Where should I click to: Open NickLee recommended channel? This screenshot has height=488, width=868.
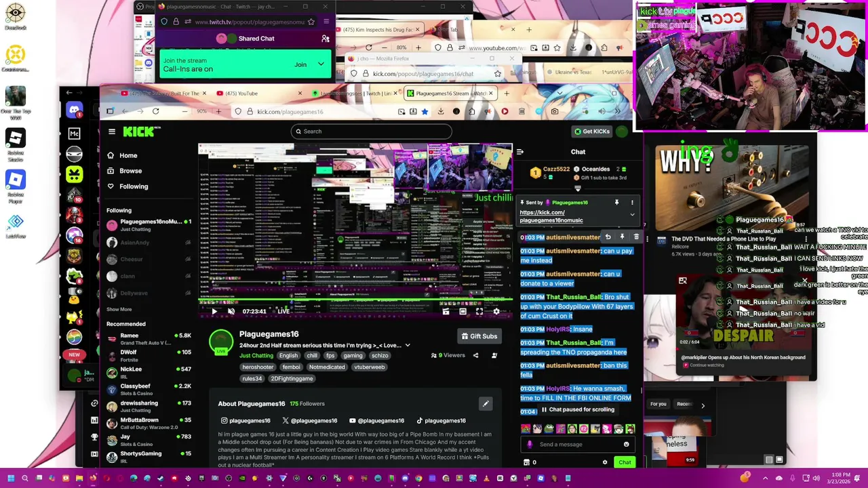149,372
